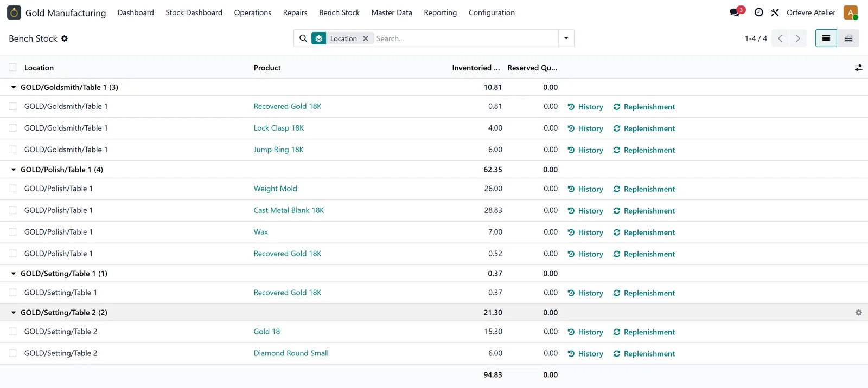The height and width of the screenshot is (388, 868).
Task: Click the Orfevre Atelier company switcher
Action: (x=811, y=12)
